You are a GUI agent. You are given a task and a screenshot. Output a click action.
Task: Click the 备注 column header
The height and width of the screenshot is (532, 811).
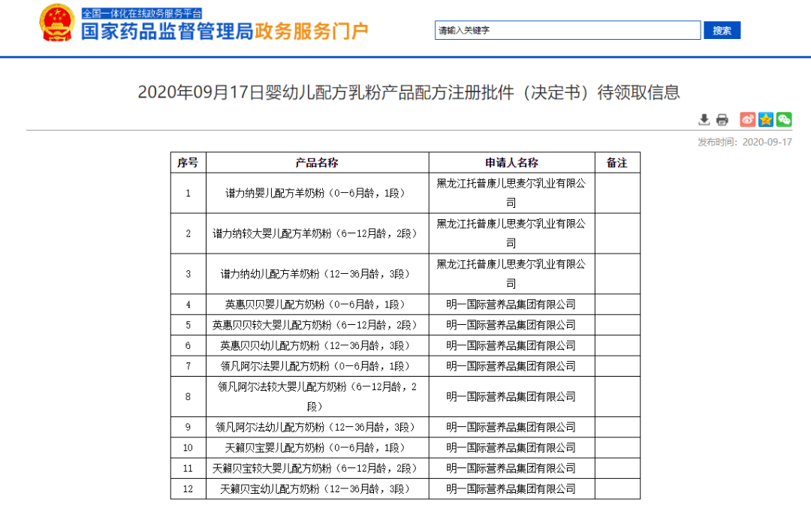pos(617,163)
